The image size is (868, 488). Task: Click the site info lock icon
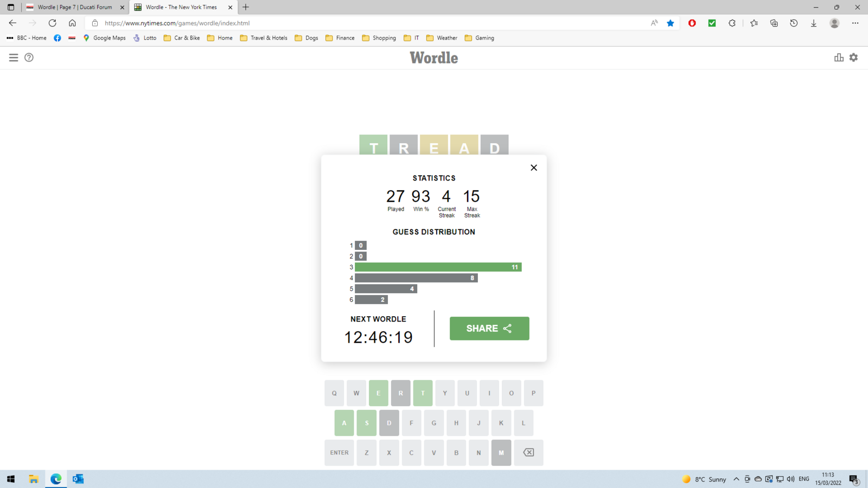[95, 23]
